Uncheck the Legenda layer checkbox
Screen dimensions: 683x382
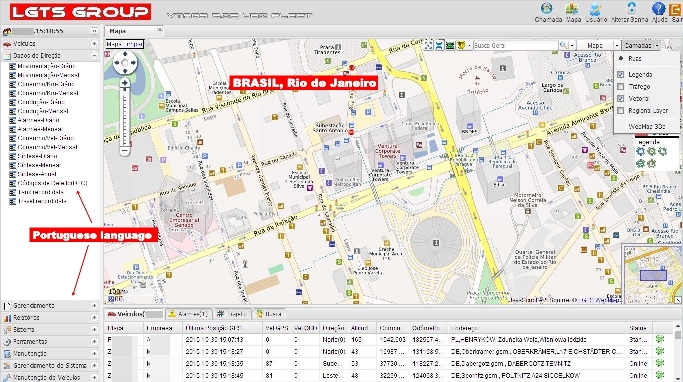pos(621,74)
